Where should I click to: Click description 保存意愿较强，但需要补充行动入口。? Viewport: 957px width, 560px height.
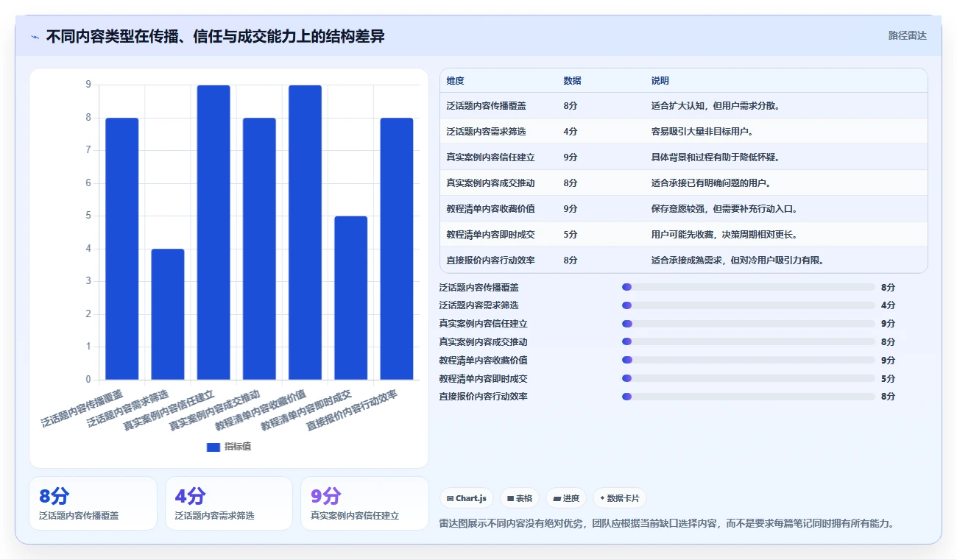tap(725, 209)
